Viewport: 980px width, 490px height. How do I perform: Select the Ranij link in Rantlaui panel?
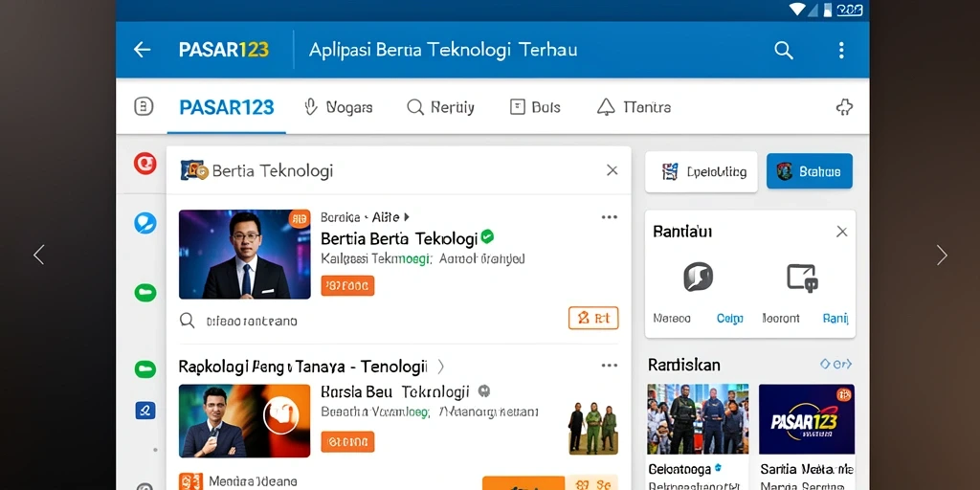pyautogui.click(x=835, y=318)
